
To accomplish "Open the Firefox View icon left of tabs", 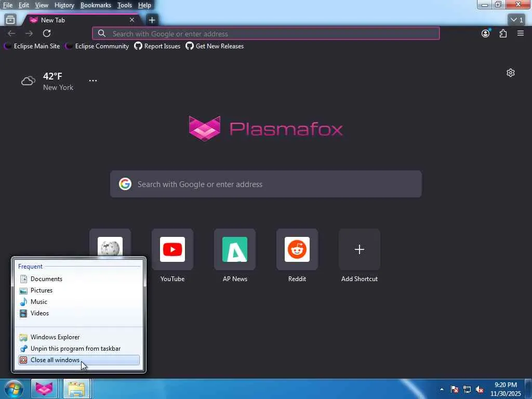I will (10, 20).
